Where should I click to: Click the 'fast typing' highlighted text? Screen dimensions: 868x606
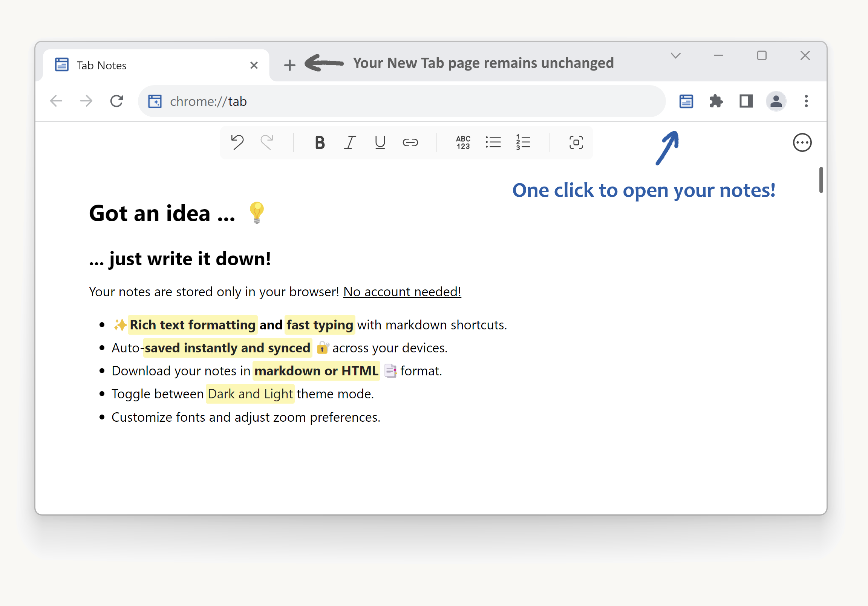pyautogui.click(x=320, y=325)
